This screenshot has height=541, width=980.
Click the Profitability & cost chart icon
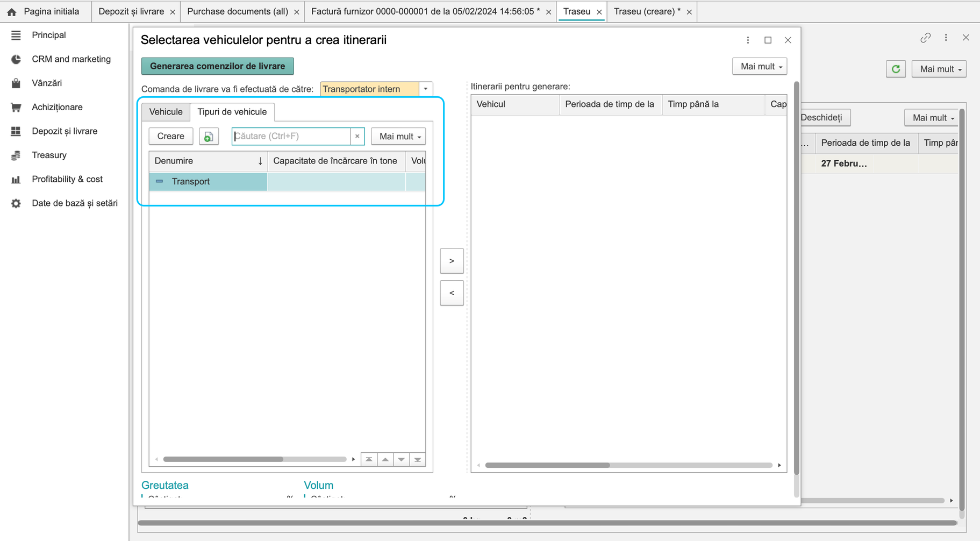coord(16,180)
